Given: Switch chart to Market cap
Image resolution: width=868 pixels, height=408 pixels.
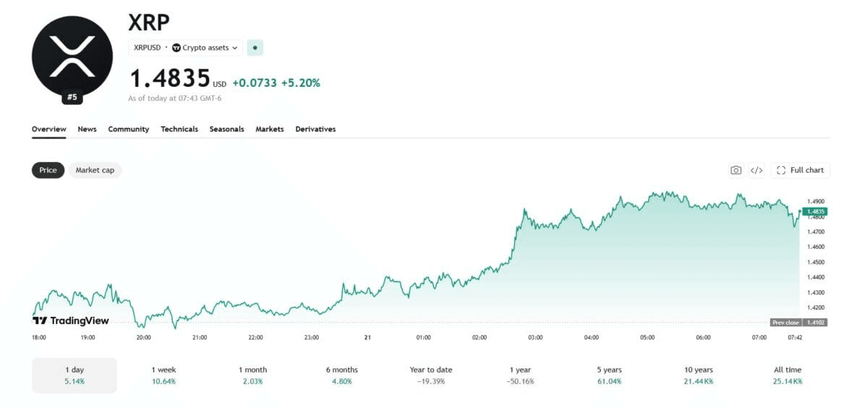Looking at the screenshot, I should [x=95, y=170].
